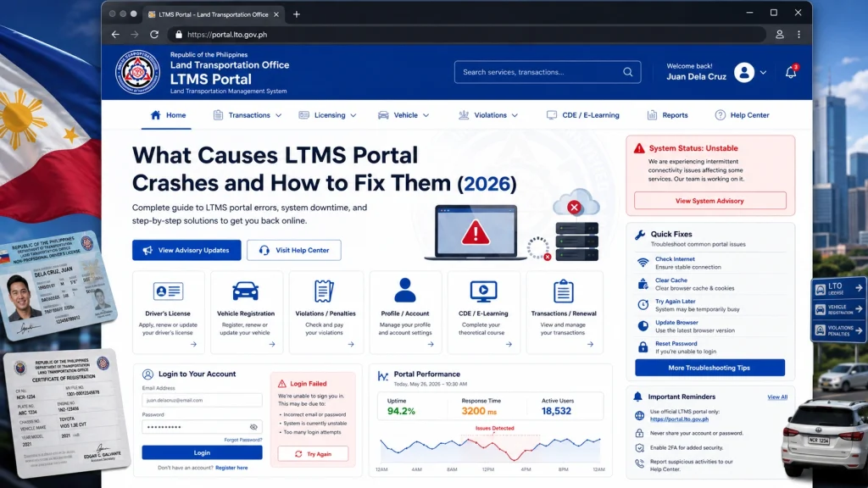Open a new browser tab with plus icon
868x488 pixels.
coord(297,14)
